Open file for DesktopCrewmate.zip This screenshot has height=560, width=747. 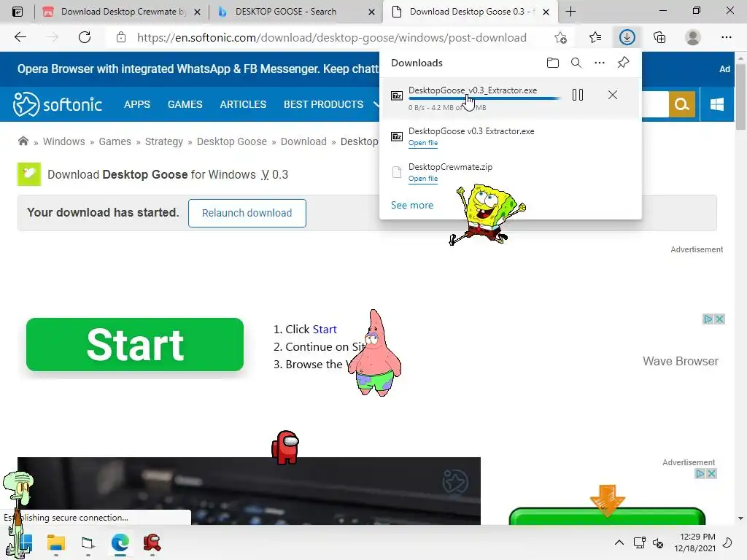pos(423,179)
